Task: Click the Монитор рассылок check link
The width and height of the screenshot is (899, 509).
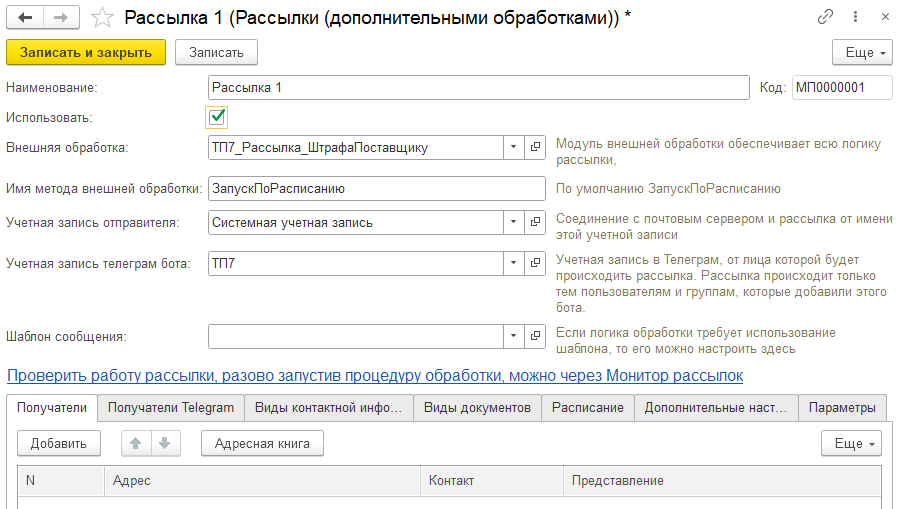Action: click(x=375, y=375)
